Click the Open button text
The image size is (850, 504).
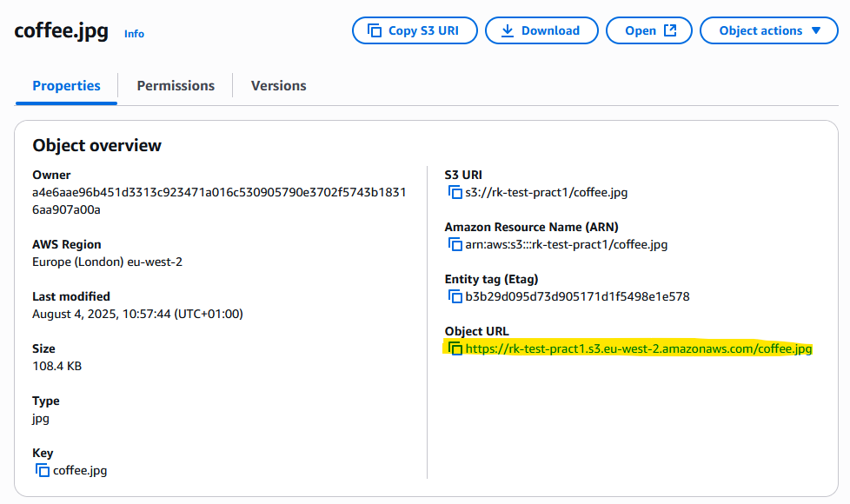coord(641,31)
